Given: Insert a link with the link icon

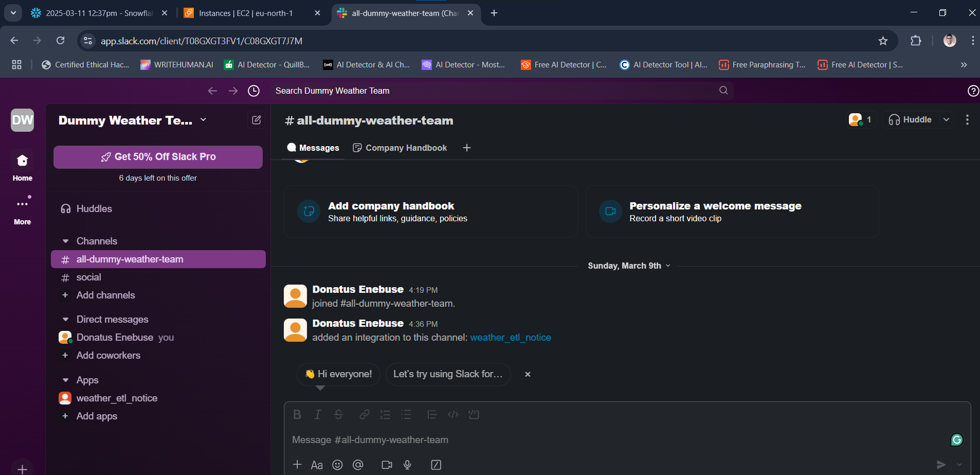Looking at the screenshot, I should pos(365,415).
